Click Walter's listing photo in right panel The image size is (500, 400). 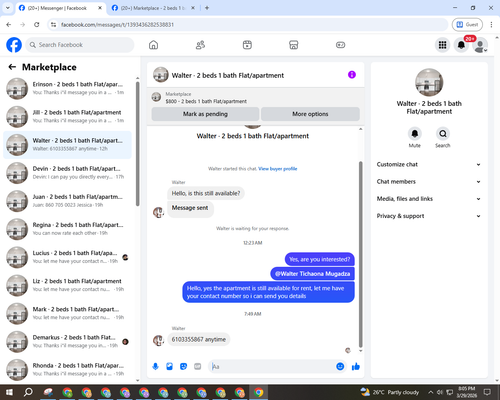click(x=429, y=82)
